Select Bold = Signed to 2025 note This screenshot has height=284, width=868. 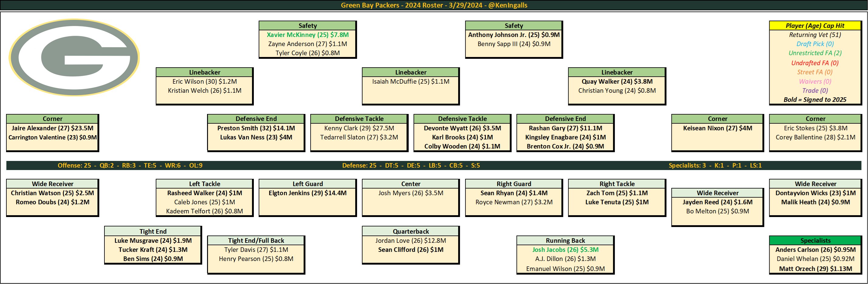click(x=815, y=100)
